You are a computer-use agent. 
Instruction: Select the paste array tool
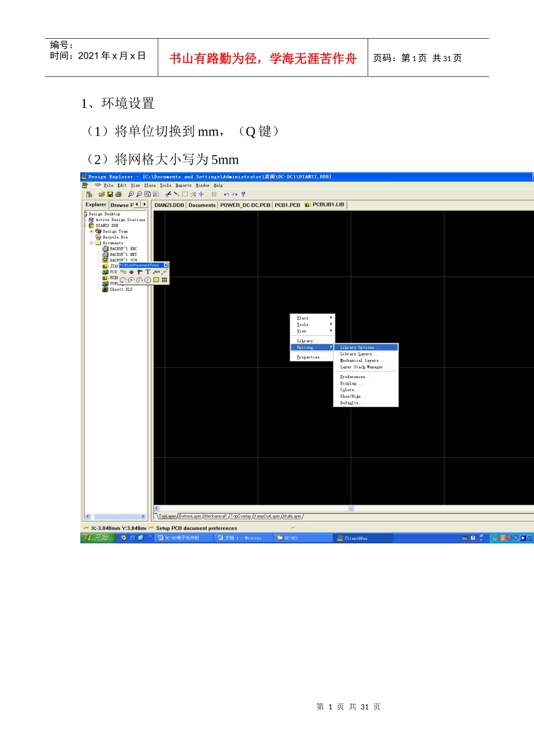click(x=164, y=280)
